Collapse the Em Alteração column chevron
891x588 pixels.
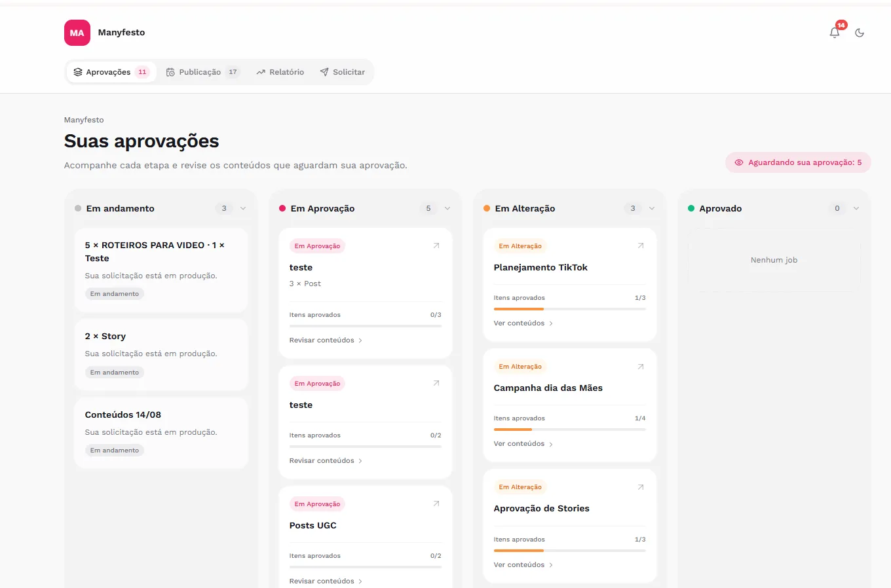point(652,208)
